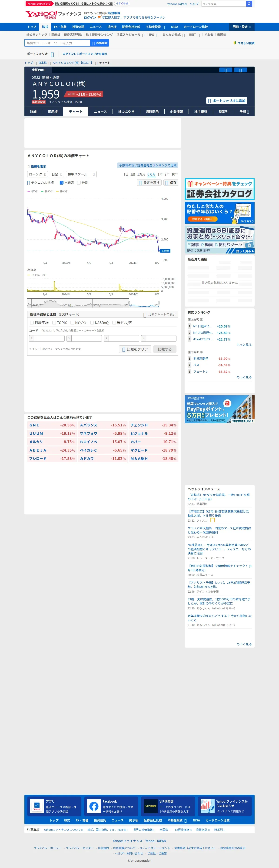
Task: Click the VIP倶楽部 icon
Action: click(150, 806)
